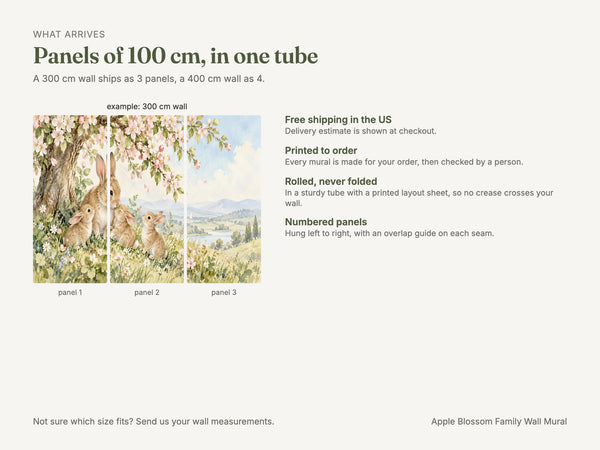This screenshot has width=600, height=450.
Task: Click the 'Rolled, never folded' heading
Action: tap(331, 181)
